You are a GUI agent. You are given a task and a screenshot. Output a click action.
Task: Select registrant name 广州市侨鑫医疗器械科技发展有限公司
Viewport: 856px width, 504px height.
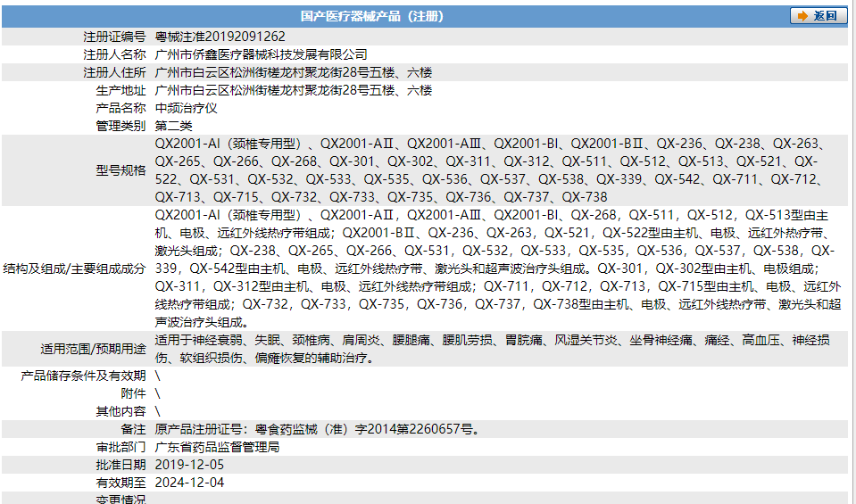point(261,54)
